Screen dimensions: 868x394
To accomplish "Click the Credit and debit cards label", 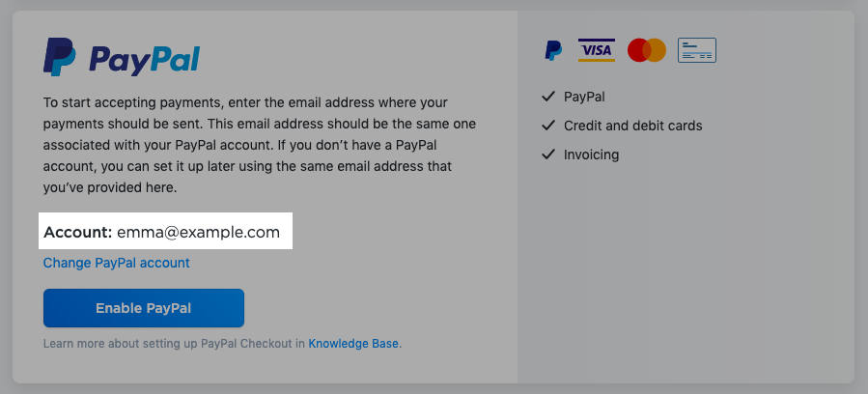I will coord(632,126).
